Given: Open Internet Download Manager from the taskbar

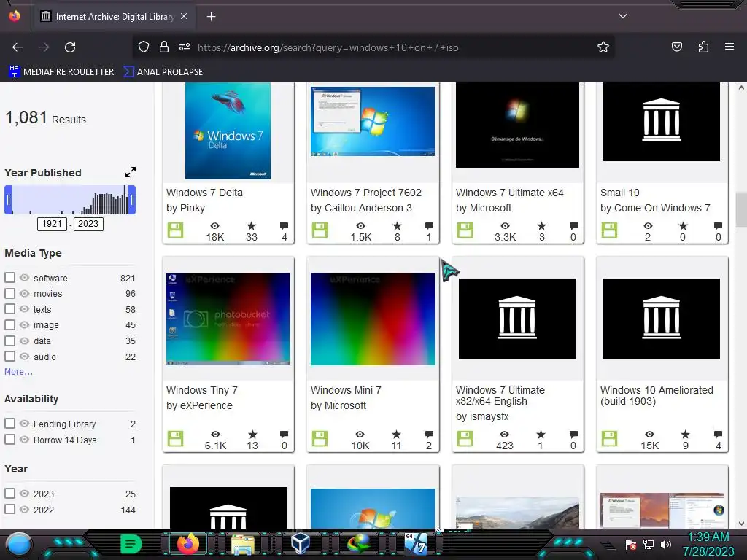Looking at the screenshot, I should point(359,544).
